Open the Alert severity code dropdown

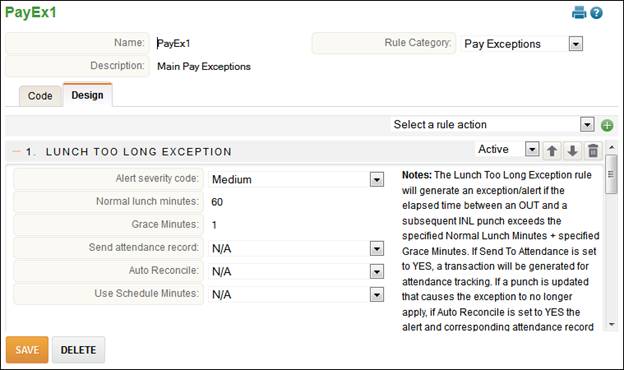click(376, 180)
